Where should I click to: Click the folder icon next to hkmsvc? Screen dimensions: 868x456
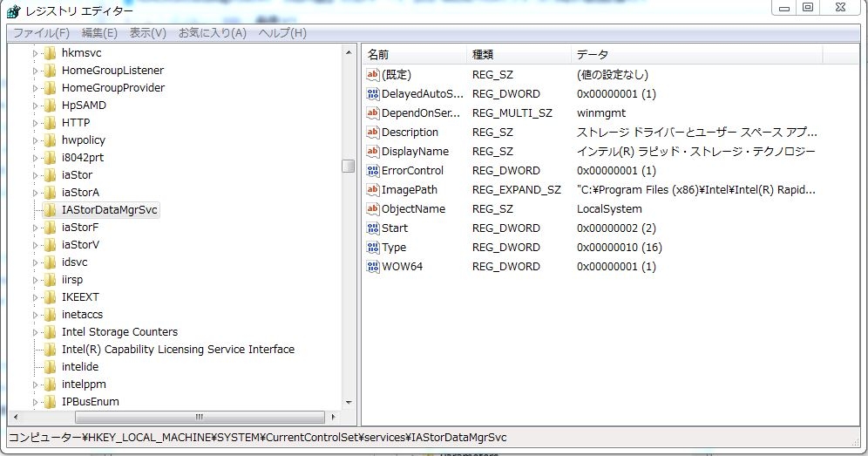pos(50,53)
